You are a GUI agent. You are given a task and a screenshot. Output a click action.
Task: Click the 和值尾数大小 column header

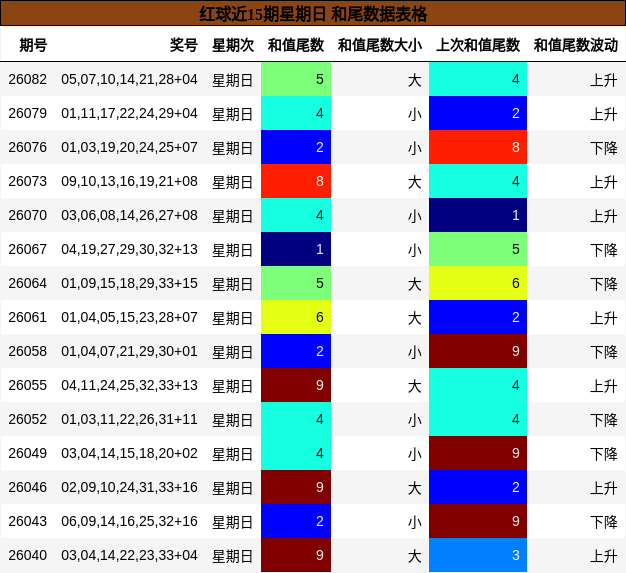pos(380,45)
